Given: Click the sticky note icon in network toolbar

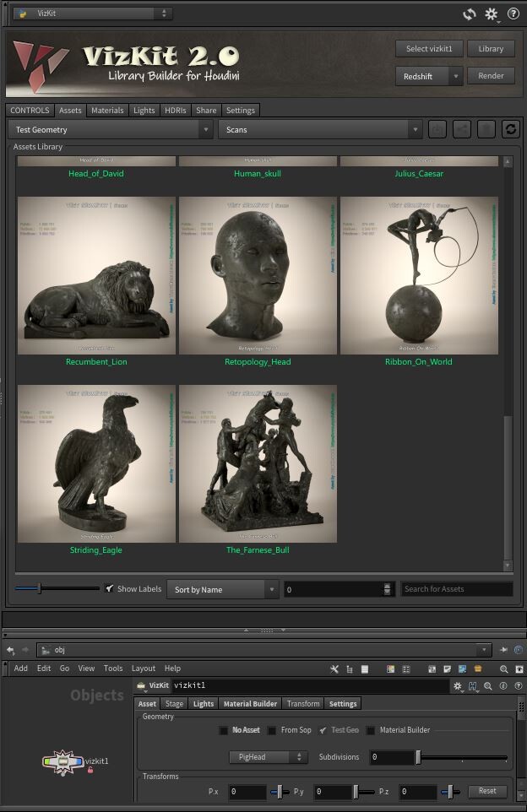Looking at the screenshot, I should (432, 669).
